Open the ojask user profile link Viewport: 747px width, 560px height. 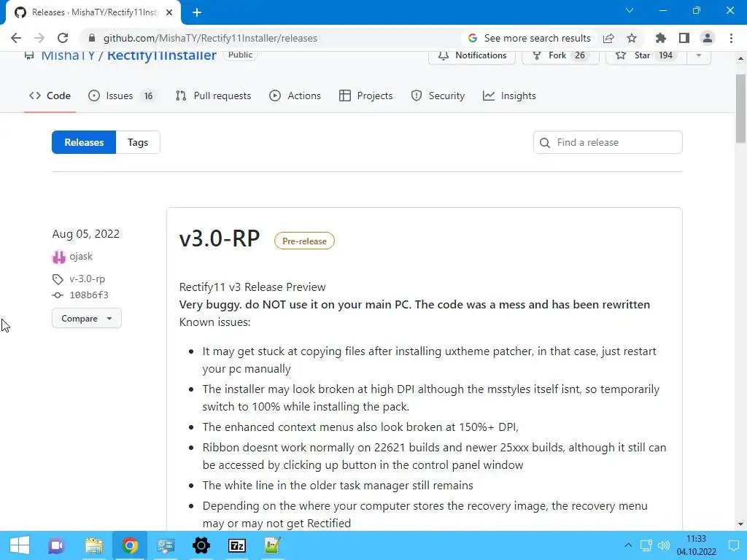81,256
